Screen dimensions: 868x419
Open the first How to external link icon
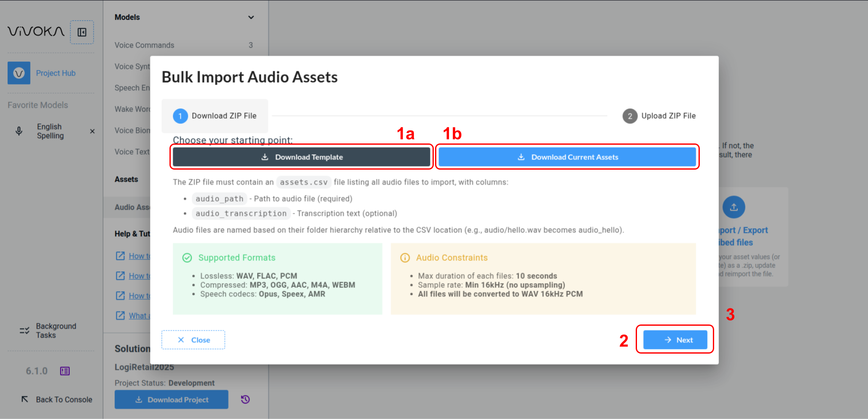(x=121, y=256)
